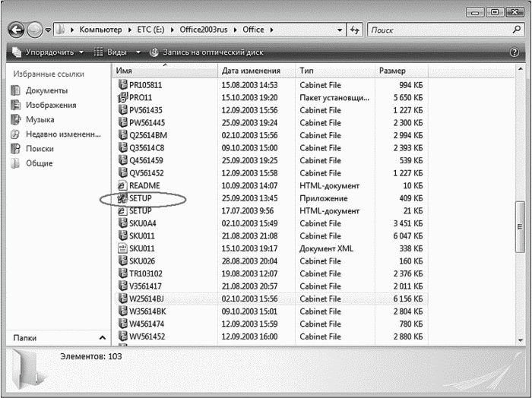Viewport: 532px width, 398px height.
Task: Select the README HTML document icon
Action: point(122,185)
